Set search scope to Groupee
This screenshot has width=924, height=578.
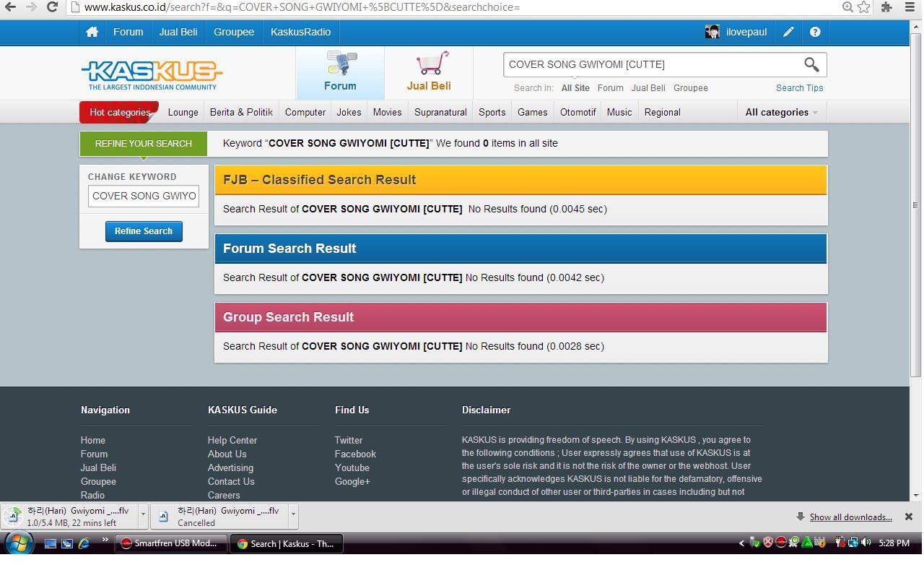coord(691,88)
